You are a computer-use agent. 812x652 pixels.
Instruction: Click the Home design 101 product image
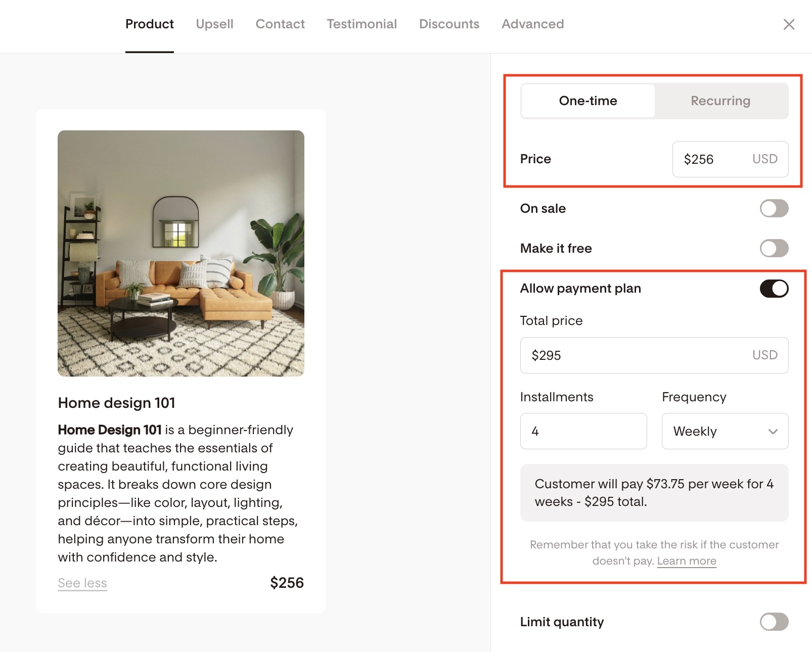click(x=181, y=253)
